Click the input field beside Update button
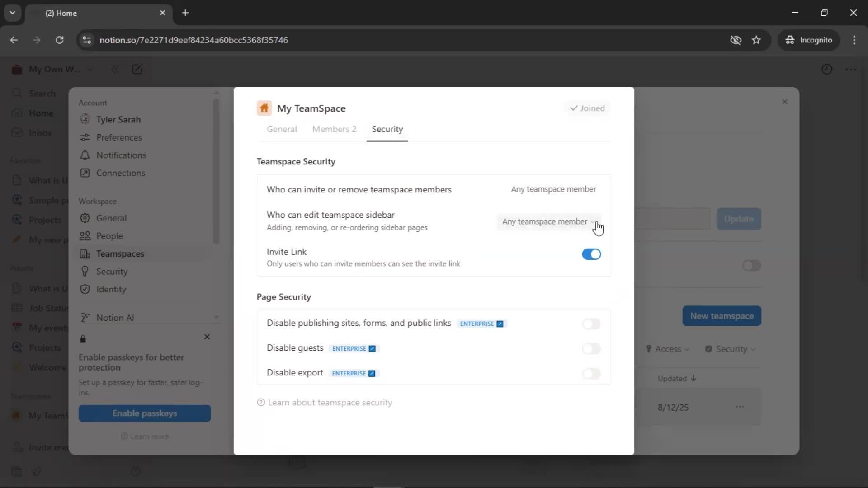The image size is (868, 488). (x=672, y=219)
